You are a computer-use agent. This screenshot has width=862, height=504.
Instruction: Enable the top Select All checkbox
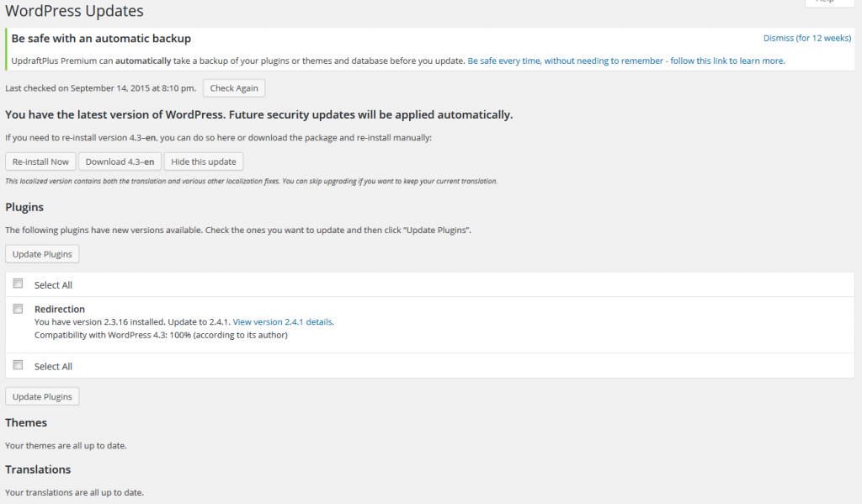coord(18,284)
